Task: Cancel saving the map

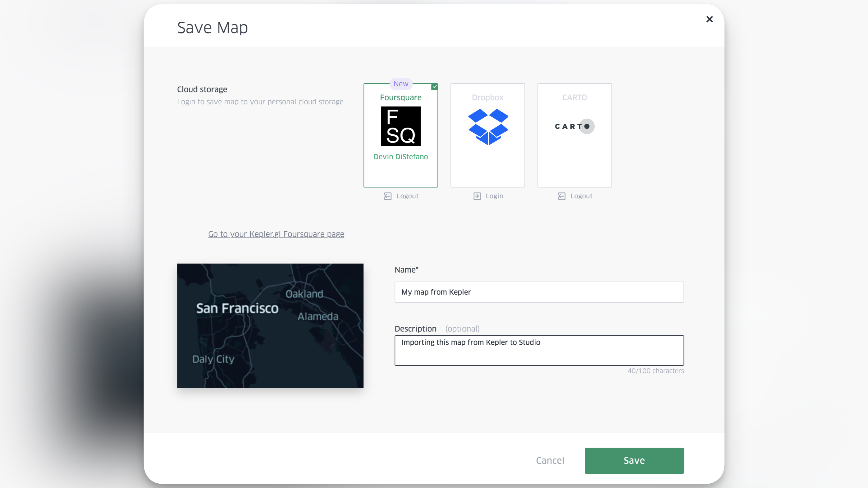Action: (x=550, y=460)
